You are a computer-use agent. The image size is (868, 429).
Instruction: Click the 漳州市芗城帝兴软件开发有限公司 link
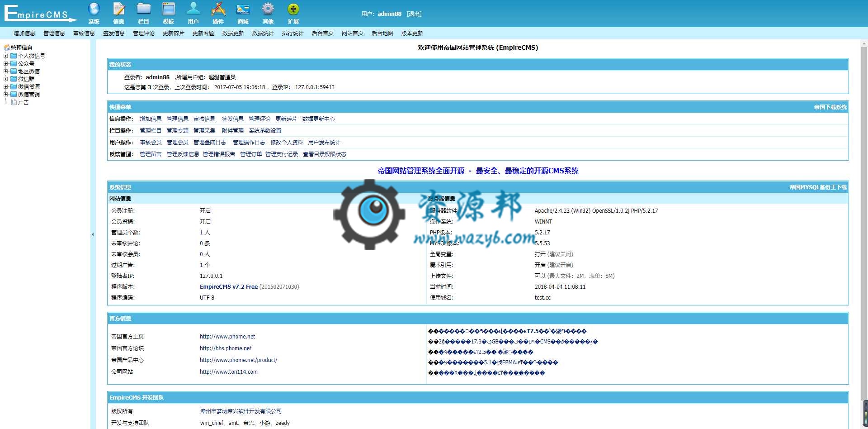tap(241, 411)
